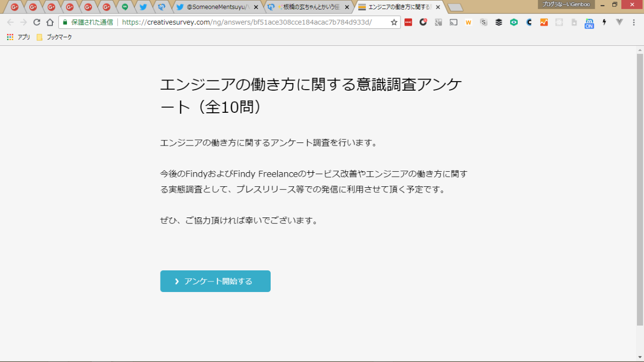Switch to the 板橋の玄ちゃん tab
Viewport: 644px width, 362px height.
tap(307, 7)
